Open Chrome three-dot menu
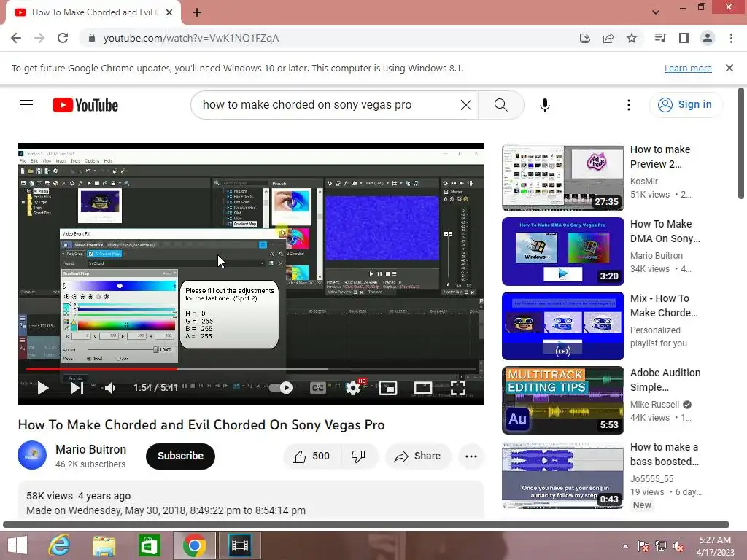This screenshot has height=560, width=747. click(731, 38)
